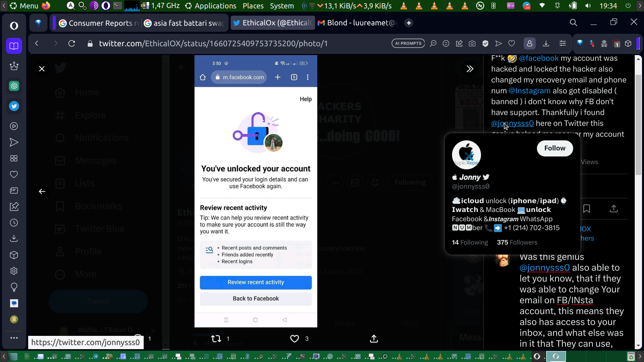Open sidebar settings gear
Viewport: 644px width, 362px height.
pos(14,271)
